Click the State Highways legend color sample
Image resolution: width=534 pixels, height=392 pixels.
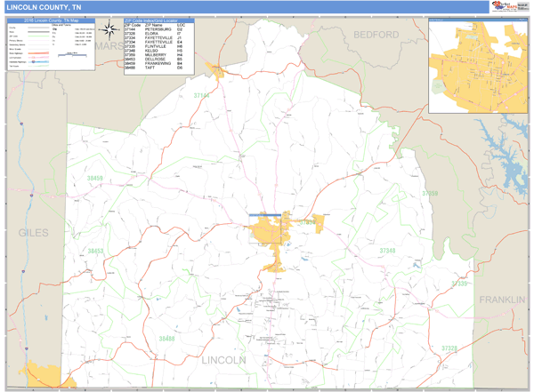(x=38, y=53)
